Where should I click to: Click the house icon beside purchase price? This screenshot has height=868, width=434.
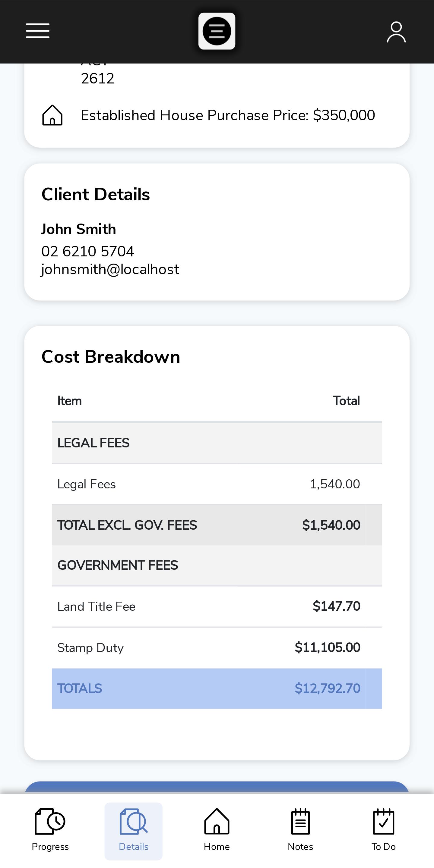point(52,115)
